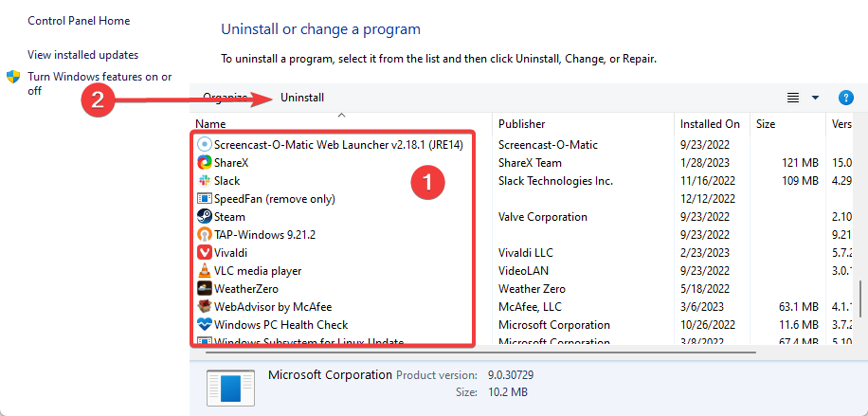Click the WebAdvisor by McAfee icon

(x=205, y=306)
